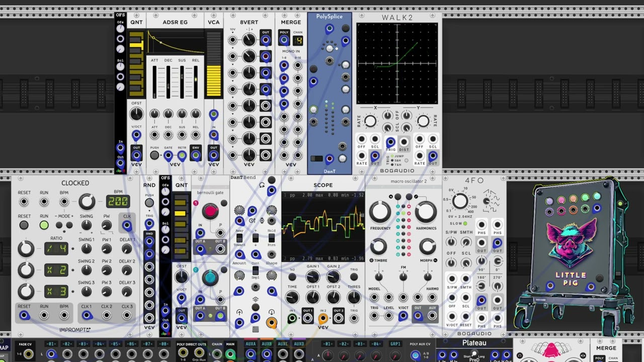644x362 pixels.
Task: Click the AUX output jack on macro oscillator 2
Action: tap(432, 316)
